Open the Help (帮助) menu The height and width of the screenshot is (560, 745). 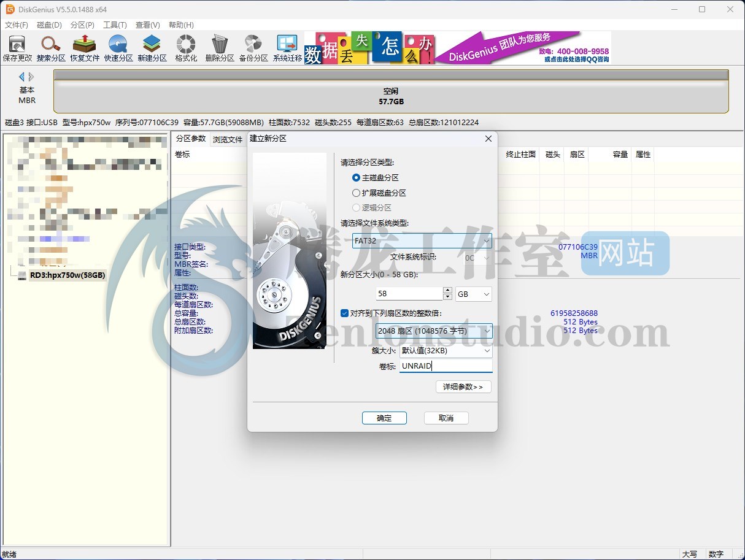tap(180, 25)
